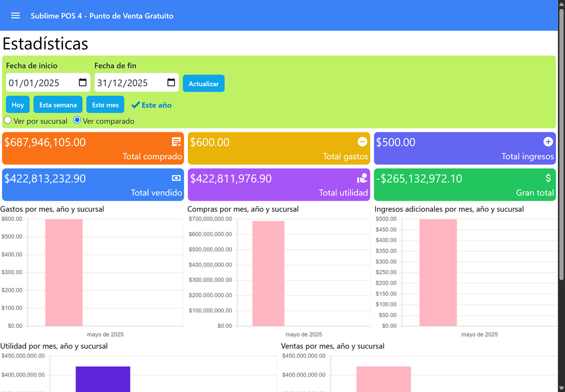Click the 'Gastos por mes, año y sucursal' title
This screenshot has height=392, width=565.
pyautogui.click(x=52, y=209)
